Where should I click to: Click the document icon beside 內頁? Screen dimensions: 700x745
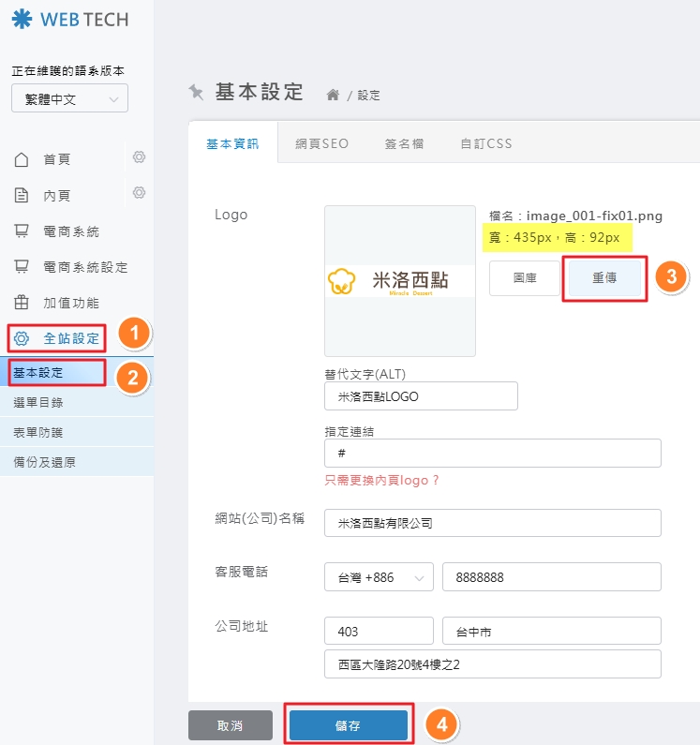(x=22, y=195)
